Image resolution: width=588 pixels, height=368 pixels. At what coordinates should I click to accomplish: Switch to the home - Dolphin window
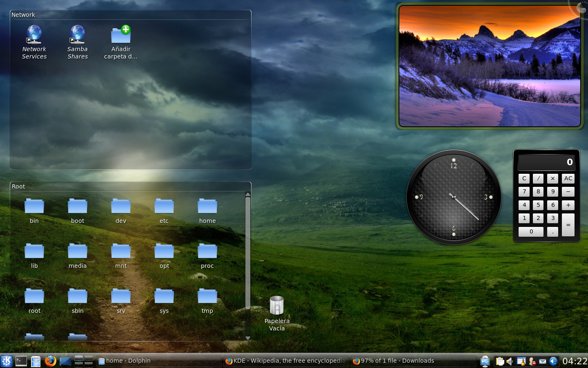click(159, 361)
